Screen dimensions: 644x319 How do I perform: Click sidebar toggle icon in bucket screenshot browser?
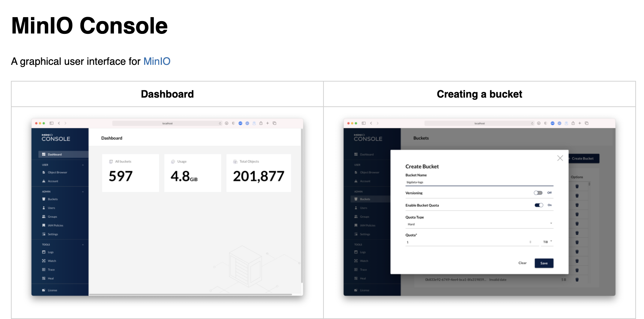(364, 123)
